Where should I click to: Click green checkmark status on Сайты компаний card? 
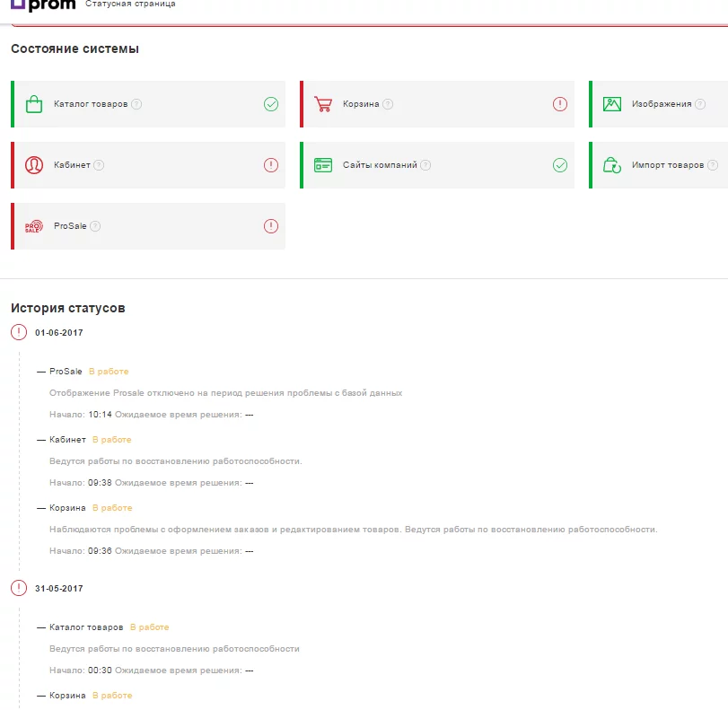click(x=560, y=165)
